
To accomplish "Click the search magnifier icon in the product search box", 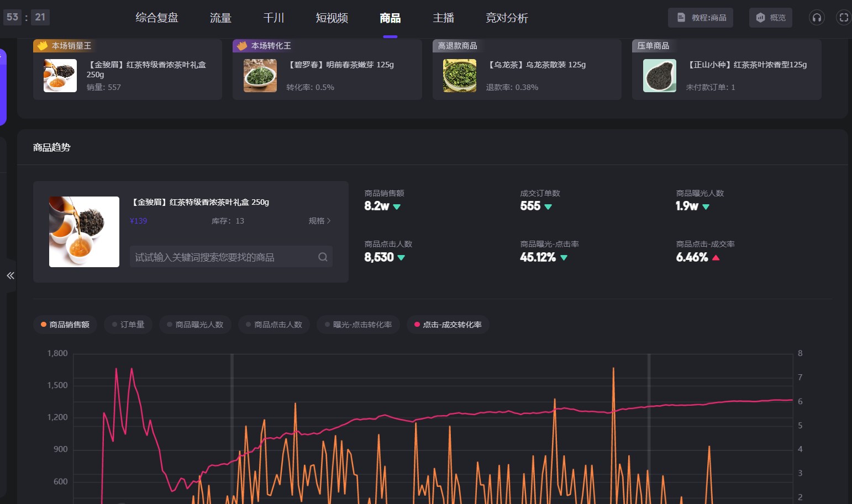I will click(323, 257).
